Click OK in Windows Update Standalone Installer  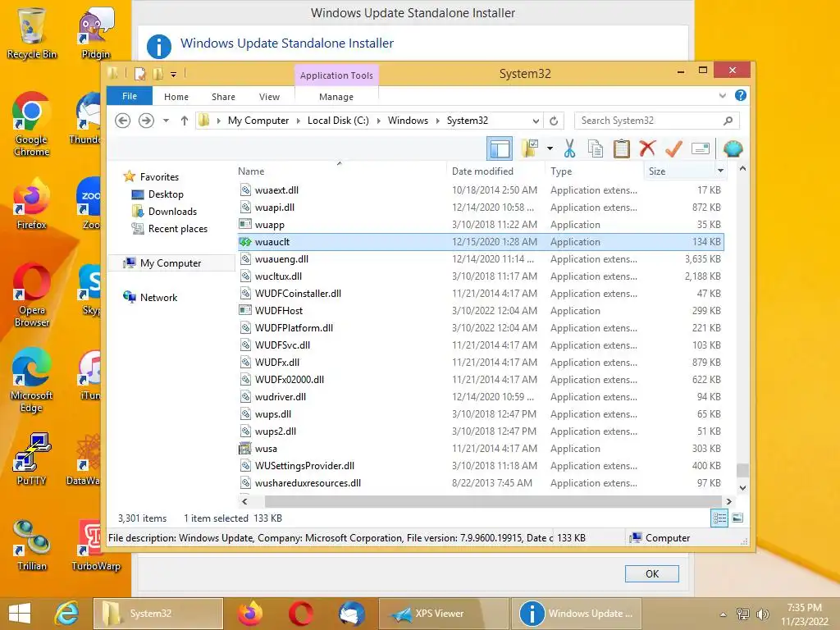coord(651,573)
